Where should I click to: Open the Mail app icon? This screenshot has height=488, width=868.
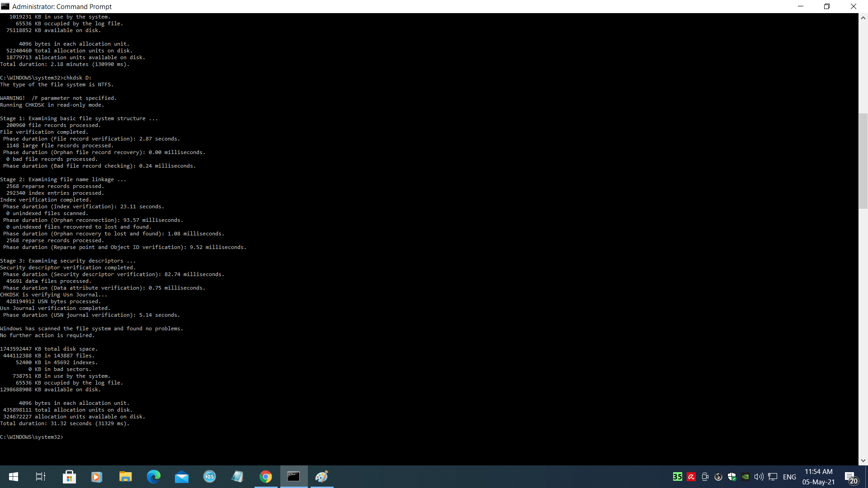pyautogui.click(x=182, y=477)
